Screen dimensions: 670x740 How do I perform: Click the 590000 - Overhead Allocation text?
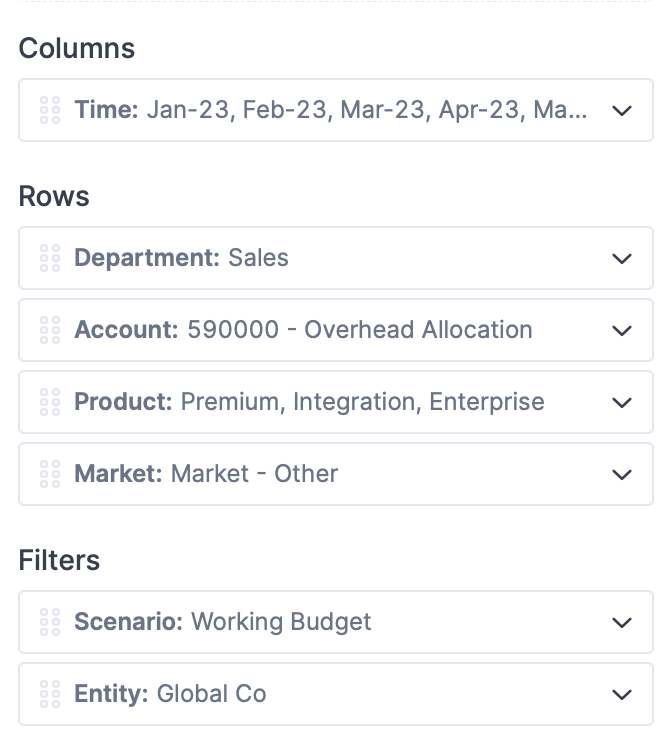[x=359, y=330]
